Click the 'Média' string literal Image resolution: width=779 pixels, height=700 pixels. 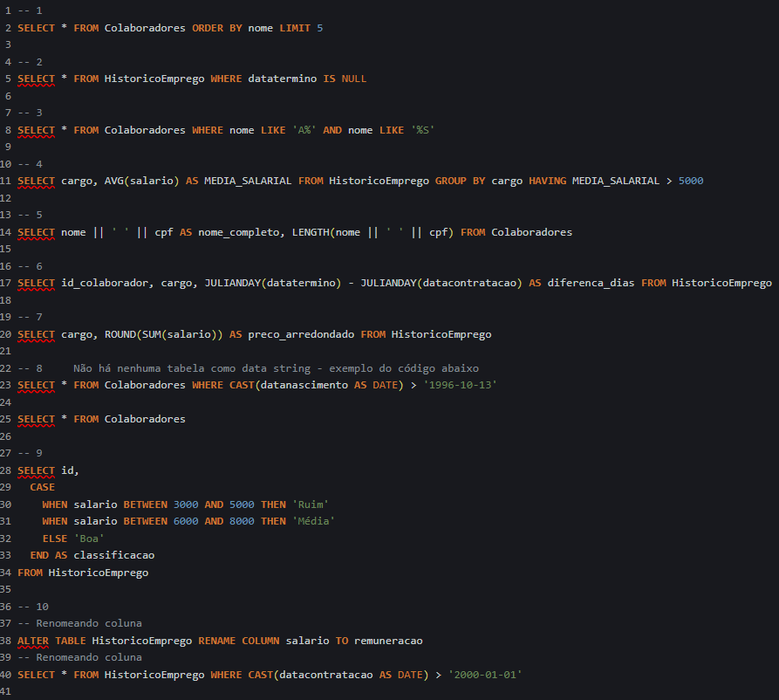(x=313, y=521)
